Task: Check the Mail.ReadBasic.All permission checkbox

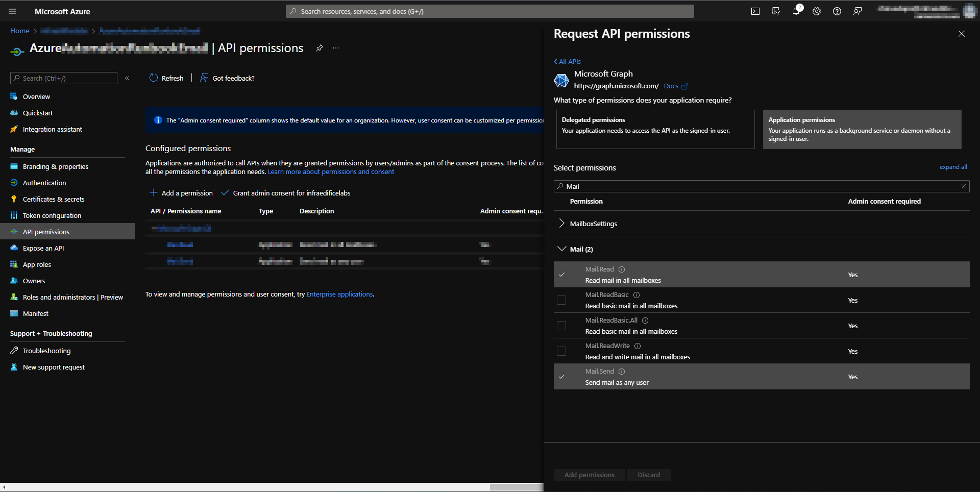Action: (x=561, y=326)
